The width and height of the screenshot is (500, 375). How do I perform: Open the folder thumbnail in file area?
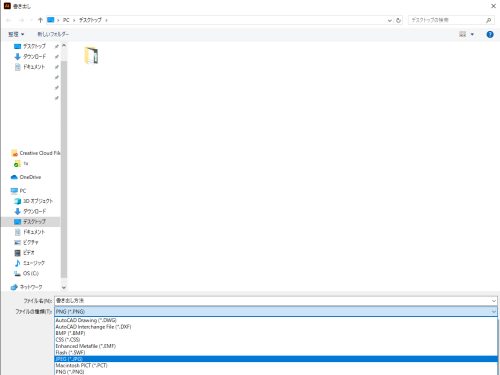click(91, 55)
